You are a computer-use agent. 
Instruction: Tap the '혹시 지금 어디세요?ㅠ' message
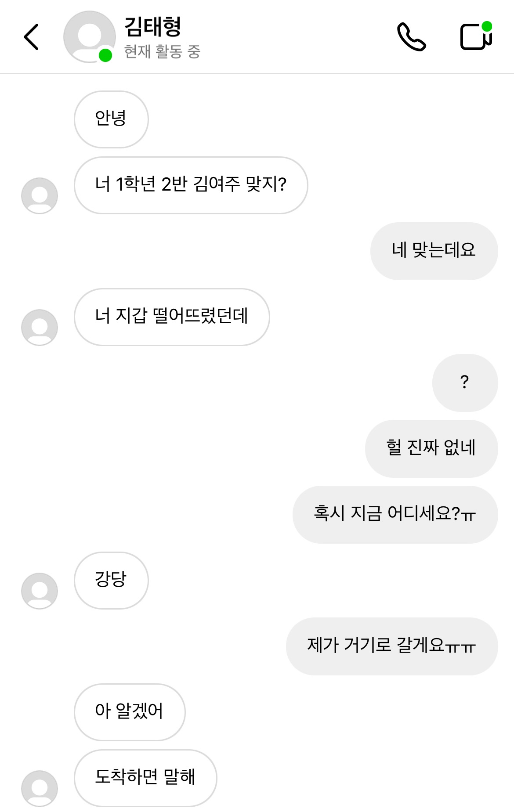pos(395,515)
